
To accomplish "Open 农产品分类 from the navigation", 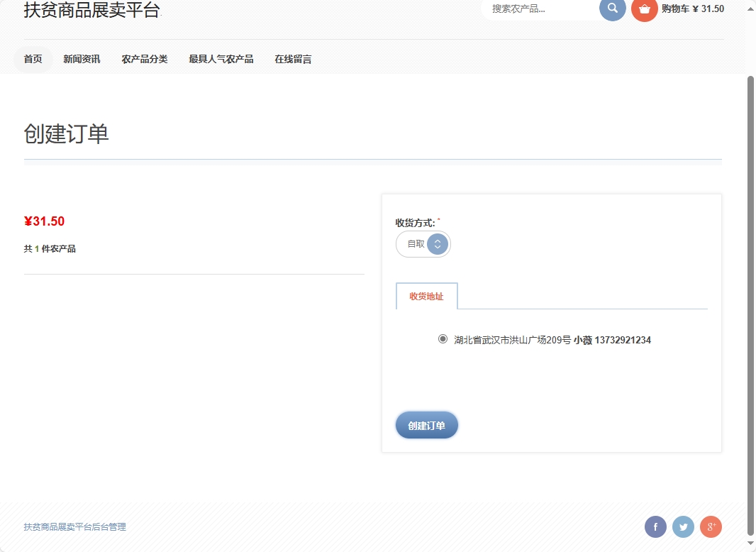I will coord(145,59).
